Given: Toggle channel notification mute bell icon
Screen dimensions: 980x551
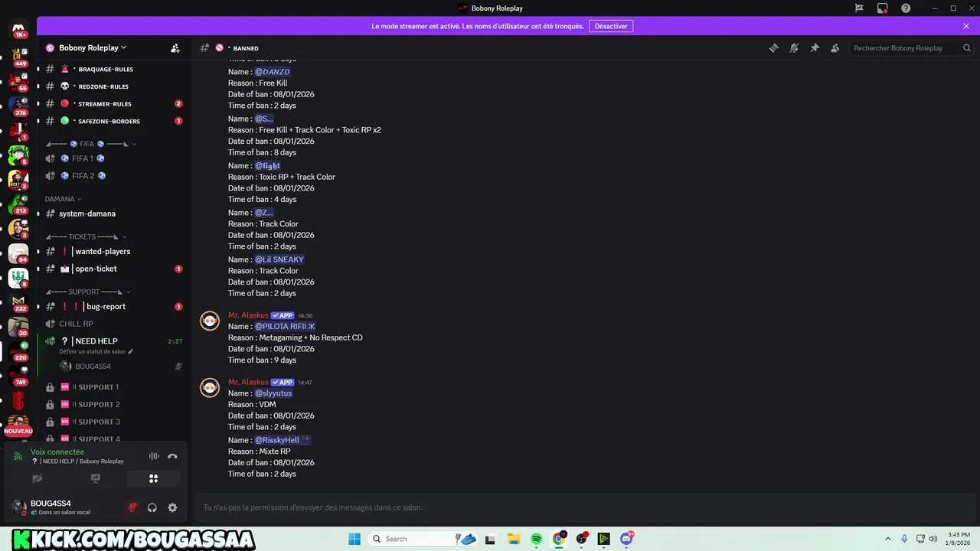Looking at the screenshot, I should pos(794,47).
